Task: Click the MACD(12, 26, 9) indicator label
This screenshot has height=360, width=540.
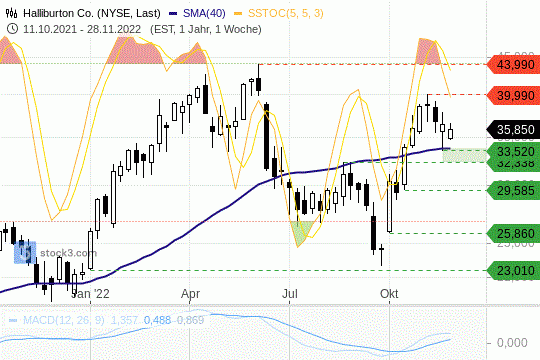Action: [63, 320]
